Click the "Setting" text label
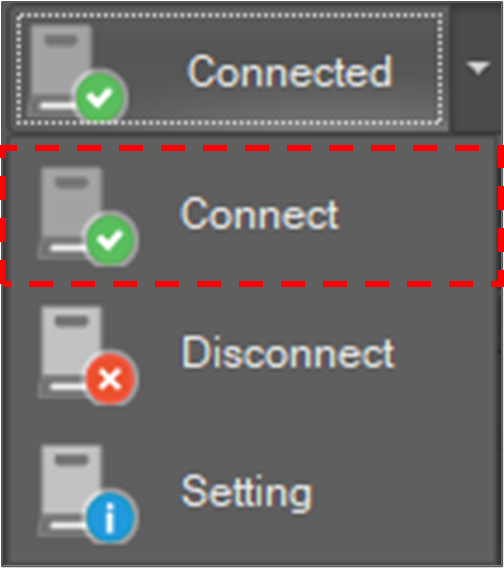The height and width of the screenshot is (568, 504). pos(247,493)
